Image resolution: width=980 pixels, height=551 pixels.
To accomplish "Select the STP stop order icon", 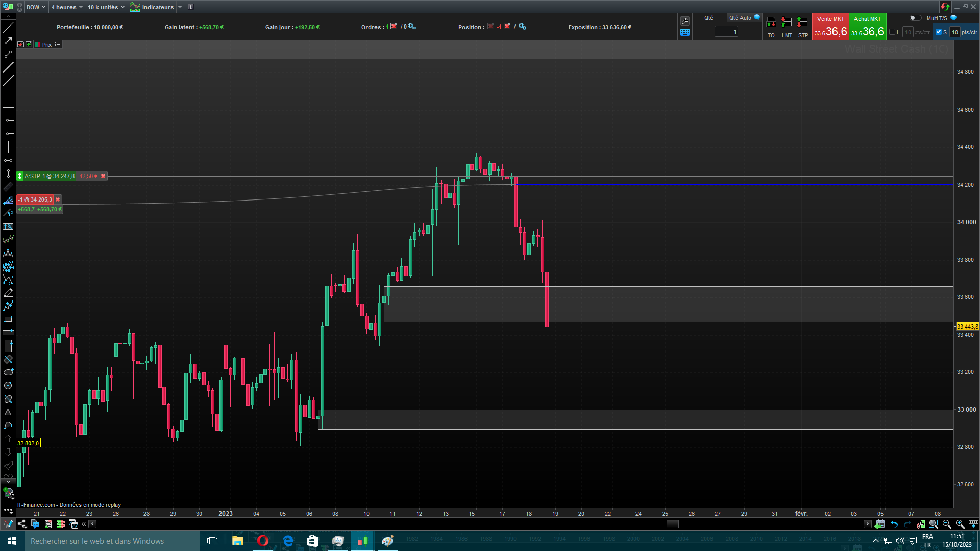I will [802, 22].
